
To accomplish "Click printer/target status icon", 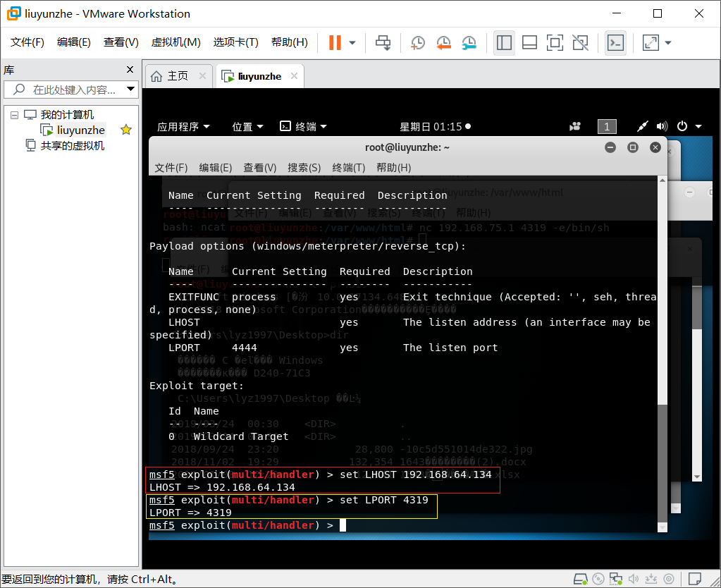I will coord(669,579).
